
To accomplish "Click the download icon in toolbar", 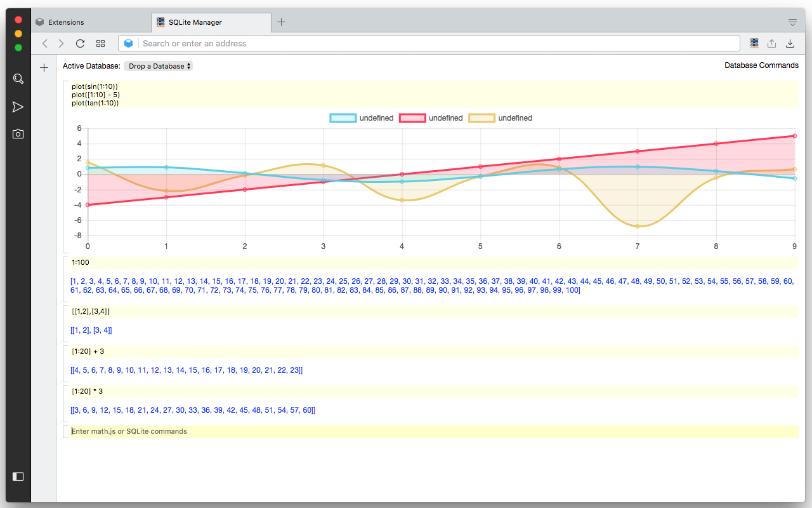I will coord(790,43).
